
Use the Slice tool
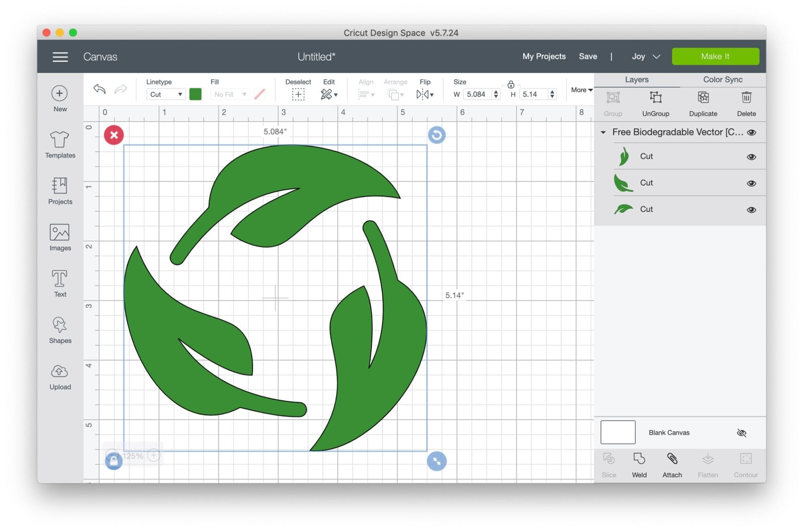609,464
